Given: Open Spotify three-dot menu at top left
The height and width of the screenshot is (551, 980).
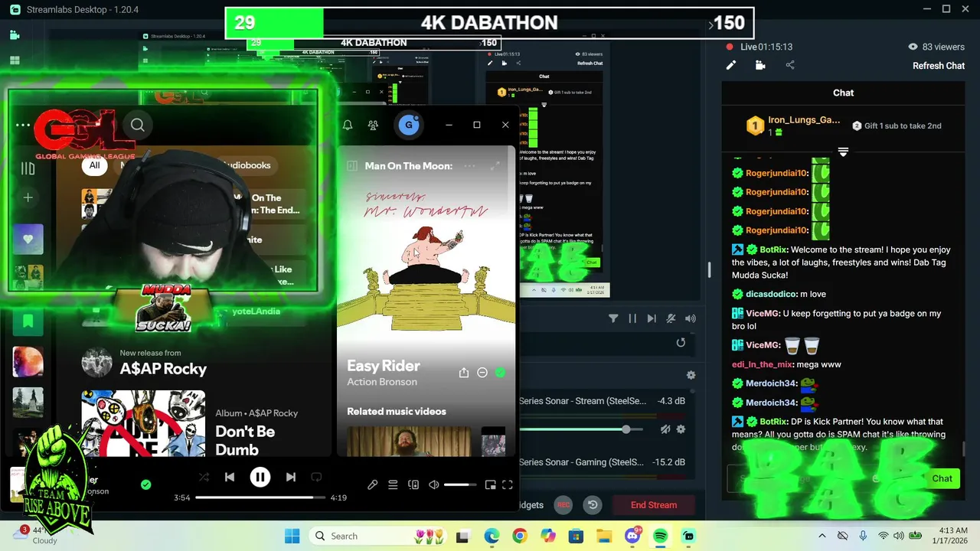Looking at the screenshot, I should (x=23, y=125).
